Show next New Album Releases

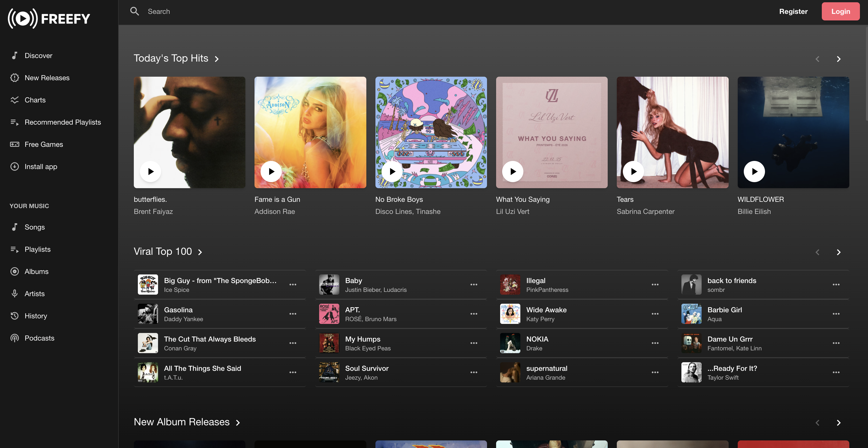[x=839, y=423]
